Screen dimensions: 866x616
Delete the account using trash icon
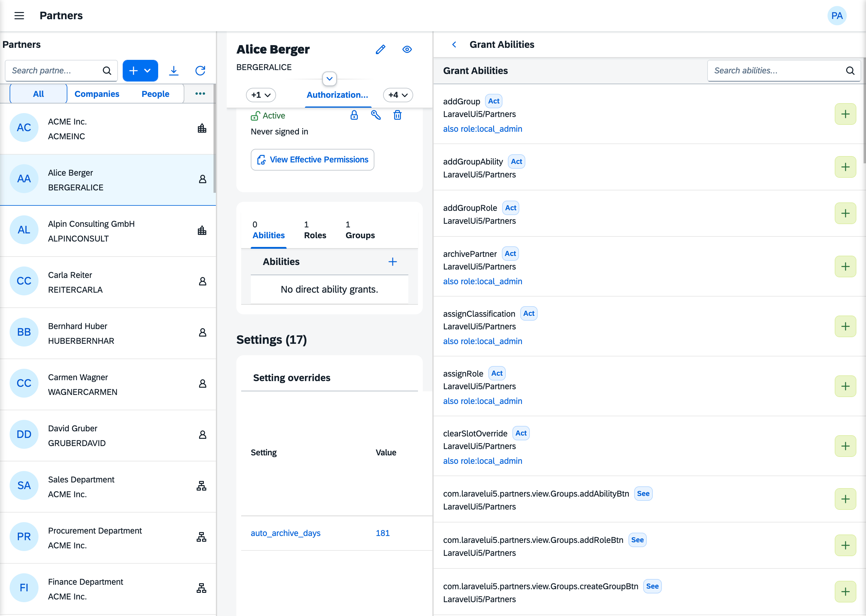[397, 115]
